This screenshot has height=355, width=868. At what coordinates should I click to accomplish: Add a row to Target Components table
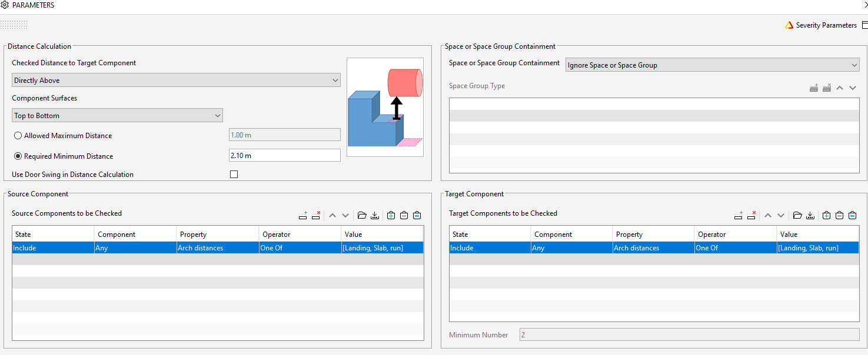[739, 216]
